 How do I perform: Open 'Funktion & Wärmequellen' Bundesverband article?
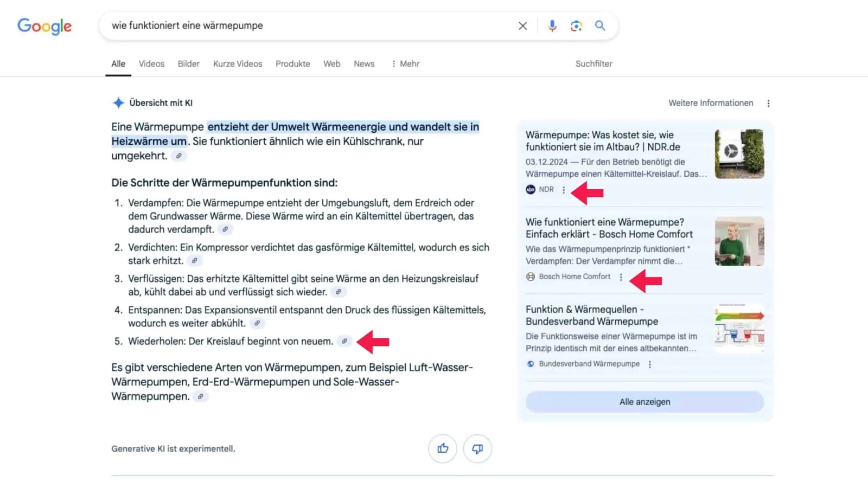pos(592,316)
